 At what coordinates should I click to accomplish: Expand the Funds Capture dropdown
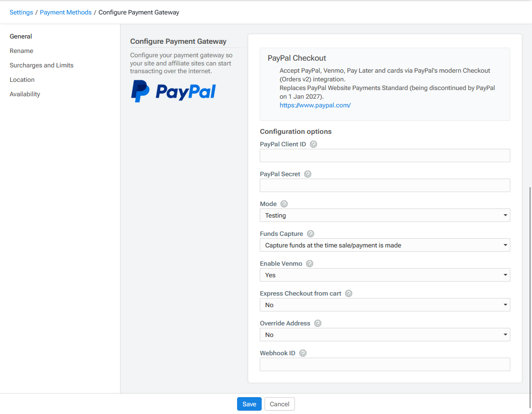click(385, 245)
